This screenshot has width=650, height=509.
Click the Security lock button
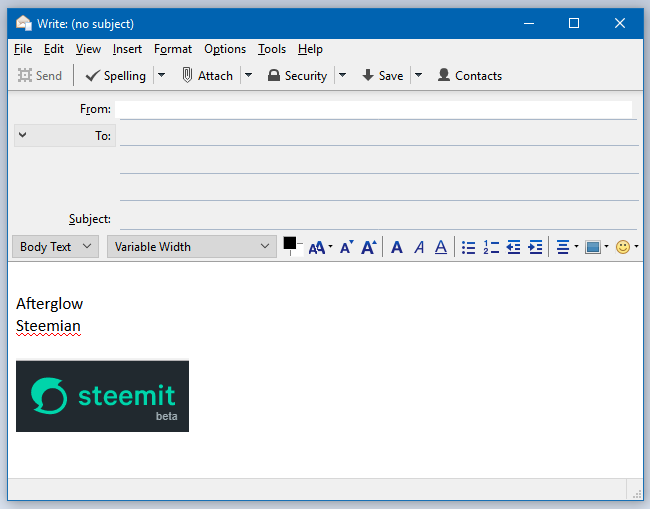tap(297, 75)
